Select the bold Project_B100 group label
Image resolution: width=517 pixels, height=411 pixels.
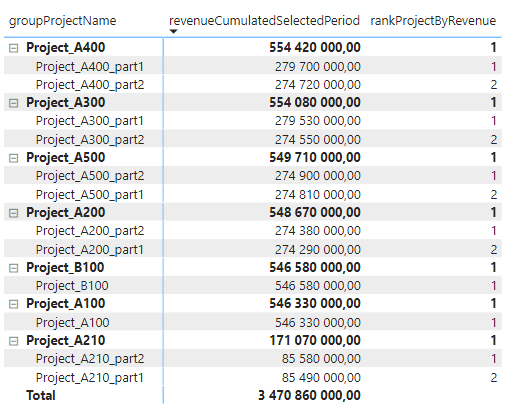65,268
